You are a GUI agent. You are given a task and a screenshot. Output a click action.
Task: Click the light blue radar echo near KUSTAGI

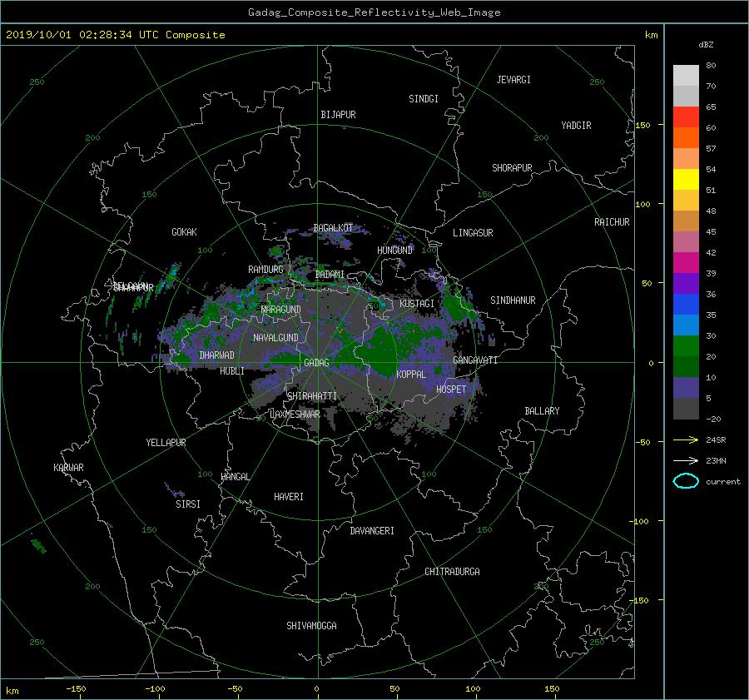[382, 305]
